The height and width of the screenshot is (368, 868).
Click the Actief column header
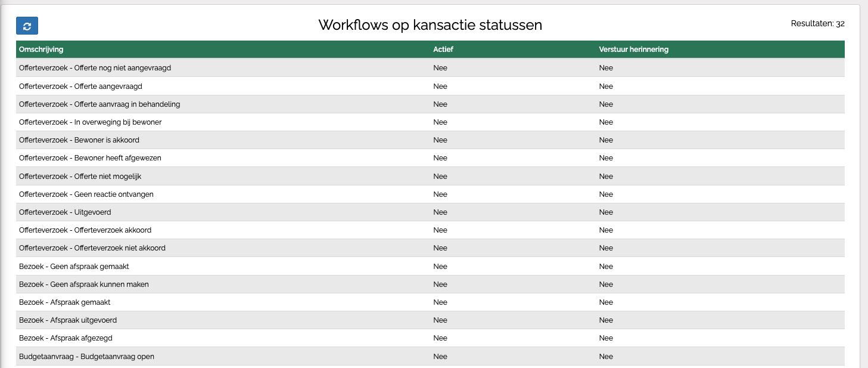[x=443, y=50]
